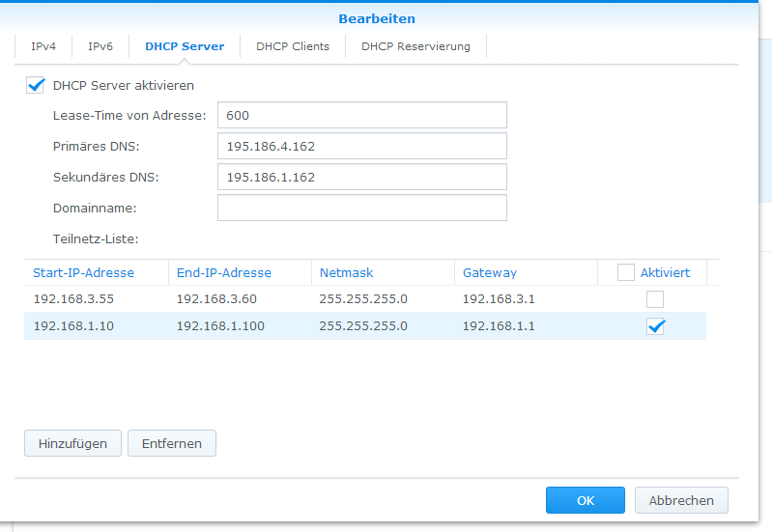772x532 pixels.
Task: Toggle DHCP Server aktivieren checkbox
Action: pyautogui.click(x=37, y=86)
